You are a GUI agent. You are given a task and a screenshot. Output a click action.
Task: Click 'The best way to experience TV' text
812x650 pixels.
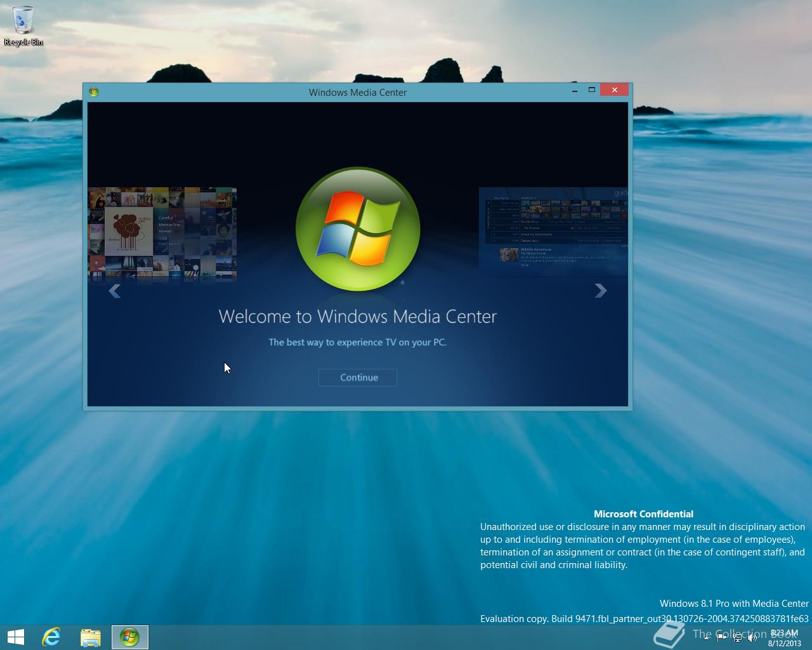[358, 342]
